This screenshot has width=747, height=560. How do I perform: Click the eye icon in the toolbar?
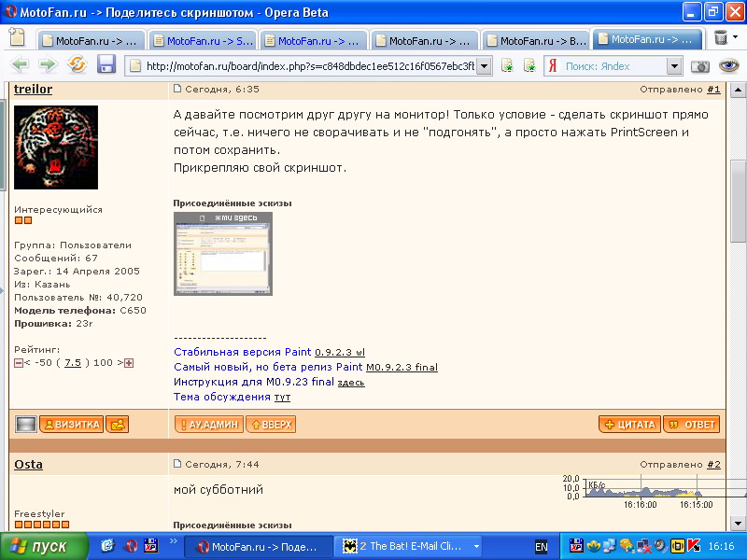click(x=728, y=65)
